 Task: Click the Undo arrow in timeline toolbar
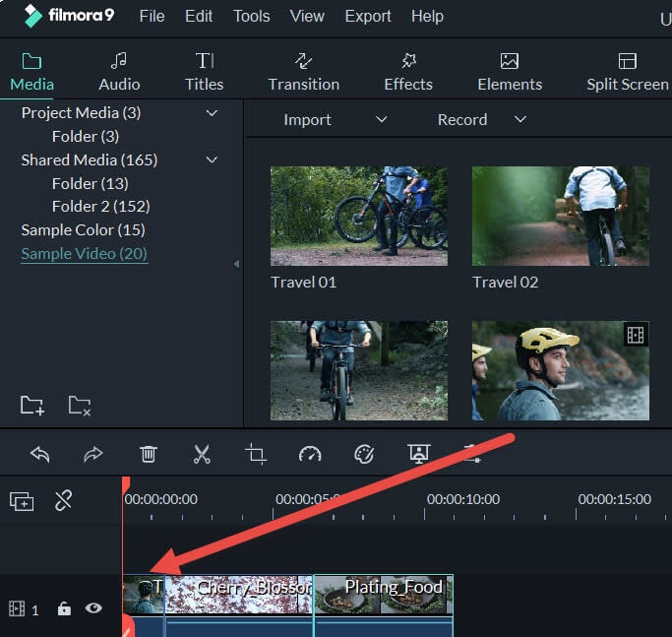coord(40,454)
